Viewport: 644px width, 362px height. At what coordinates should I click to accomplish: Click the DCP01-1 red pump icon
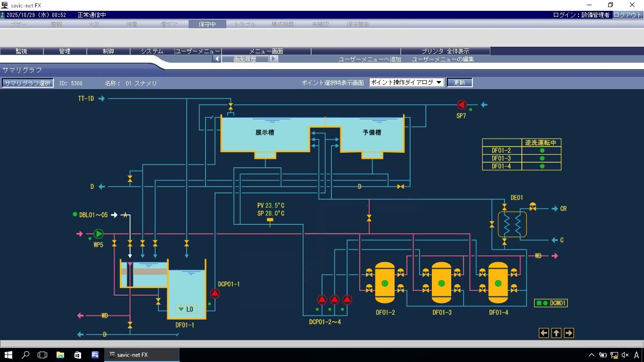(215, 294)
